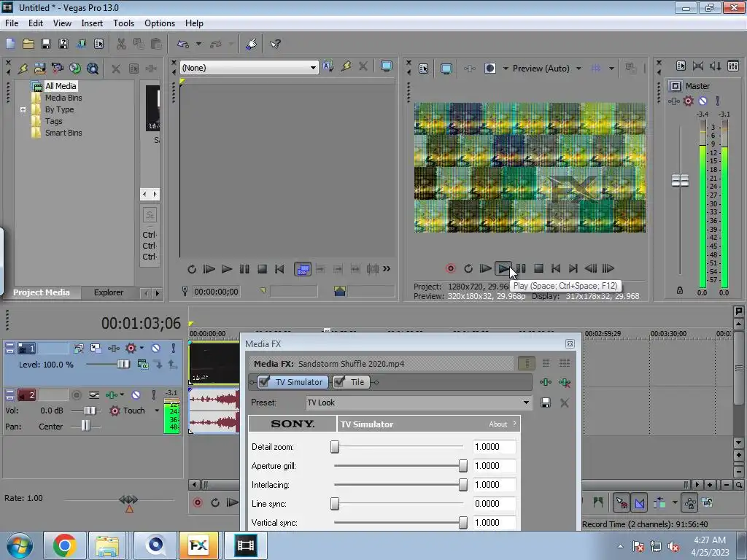The height and width of the screenshot is (560, 747).
Task: Click the Line sync value field
Action: click(495, 504)
